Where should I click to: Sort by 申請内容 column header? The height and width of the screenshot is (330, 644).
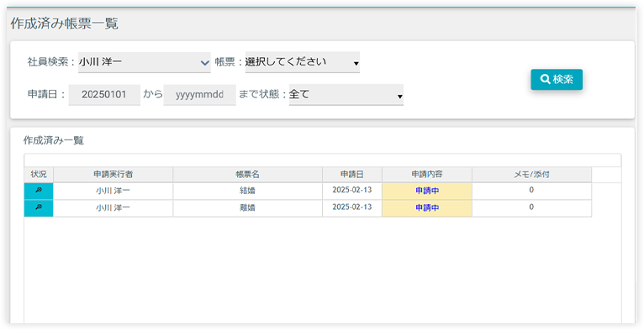pyautogui.click(x=427, y=175)
